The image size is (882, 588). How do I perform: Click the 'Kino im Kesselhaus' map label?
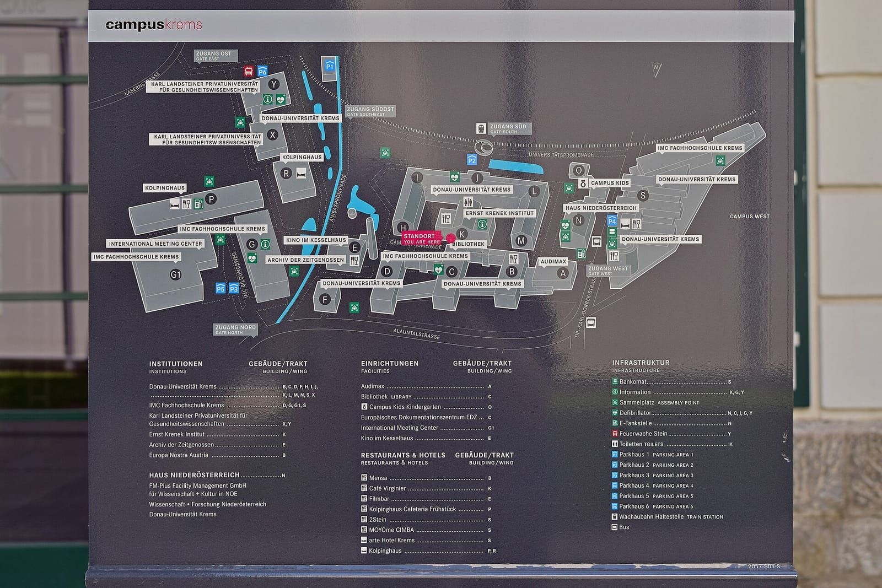[316, 240]
